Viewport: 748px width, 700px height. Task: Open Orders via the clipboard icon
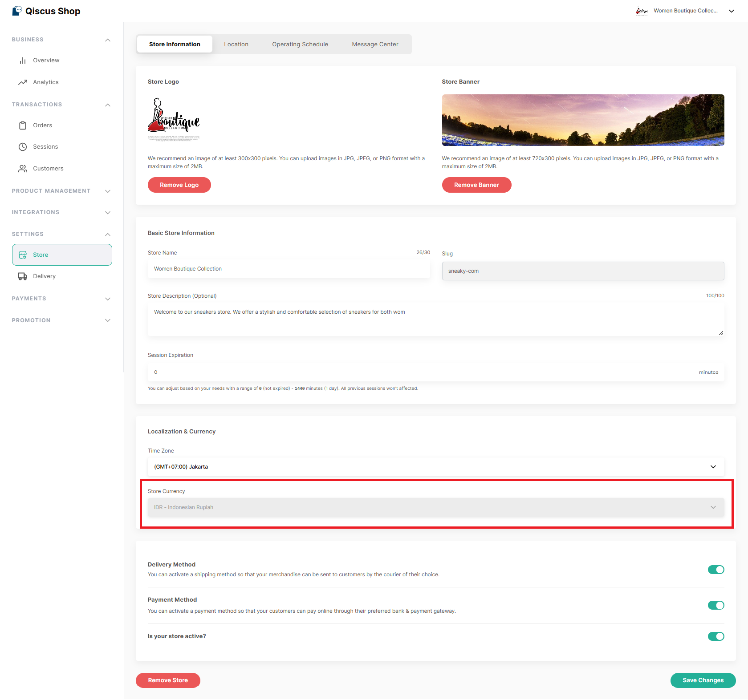pyautogui.click(x=23, y=125)
